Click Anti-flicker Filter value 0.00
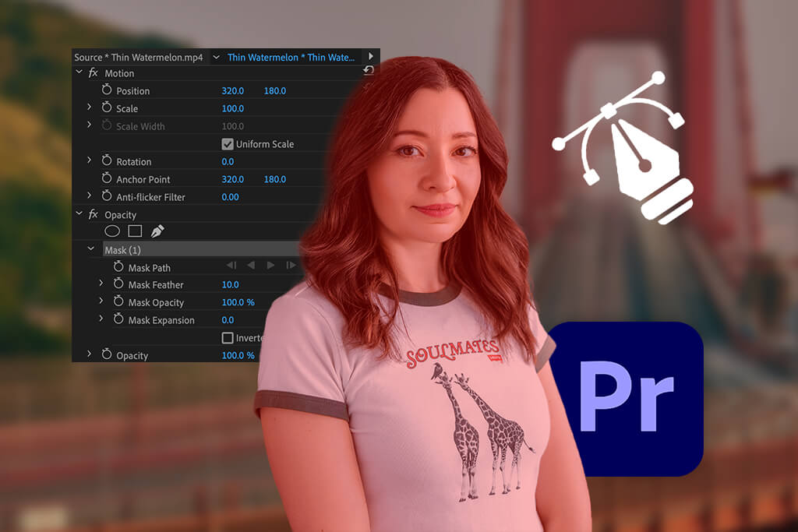This screenshot has width=798, height=532. pos(230,197)
